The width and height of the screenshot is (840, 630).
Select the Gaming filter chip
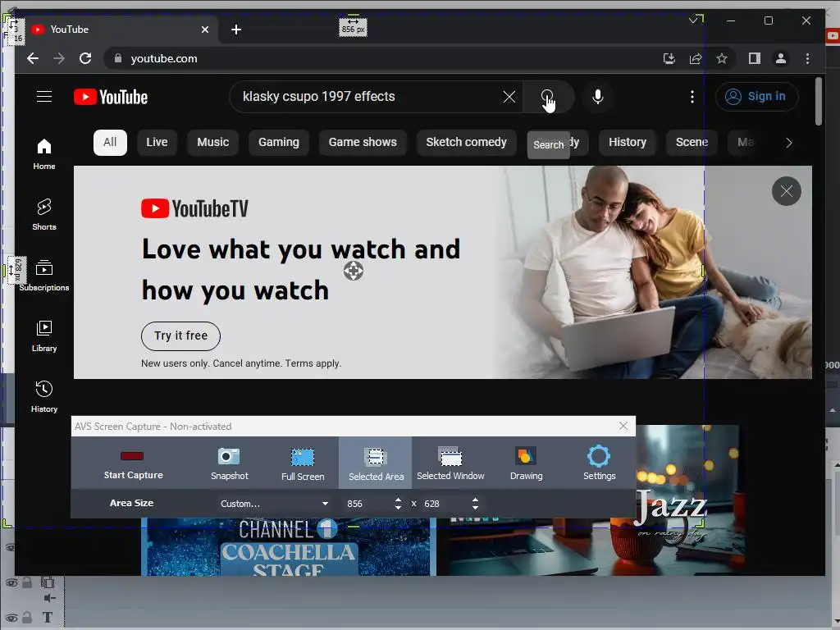point(279,143)
